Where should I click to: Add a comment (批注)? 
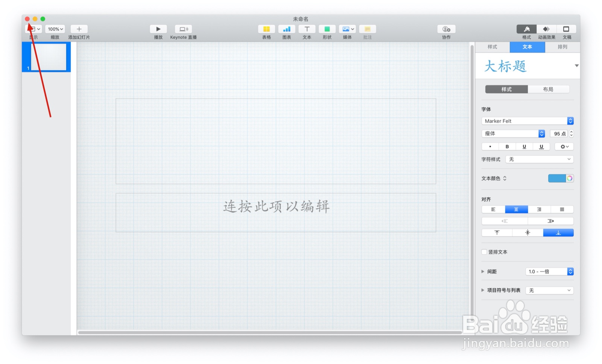point(368,29)
